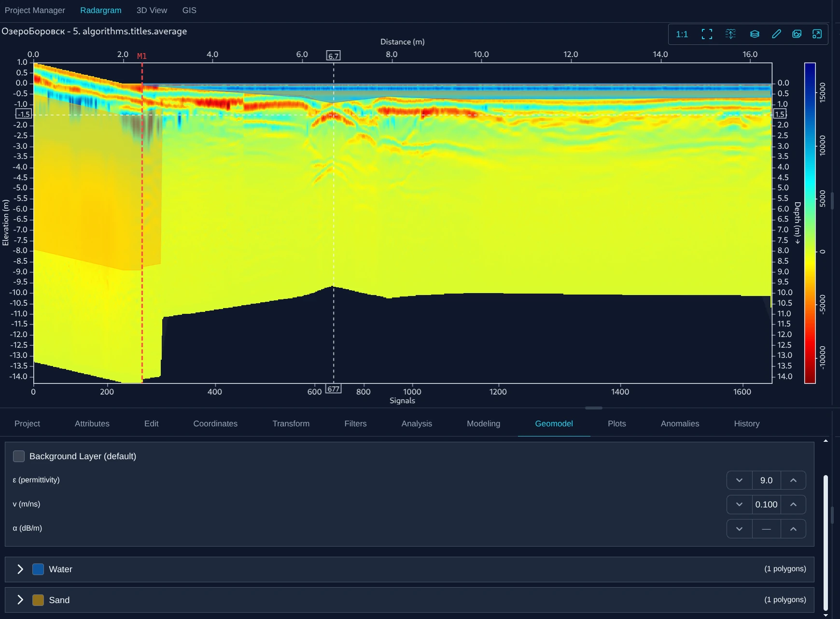Toggle the Background Layer checkbox
The width and height of the screenshot is (840, 619).
pos(19,456)
